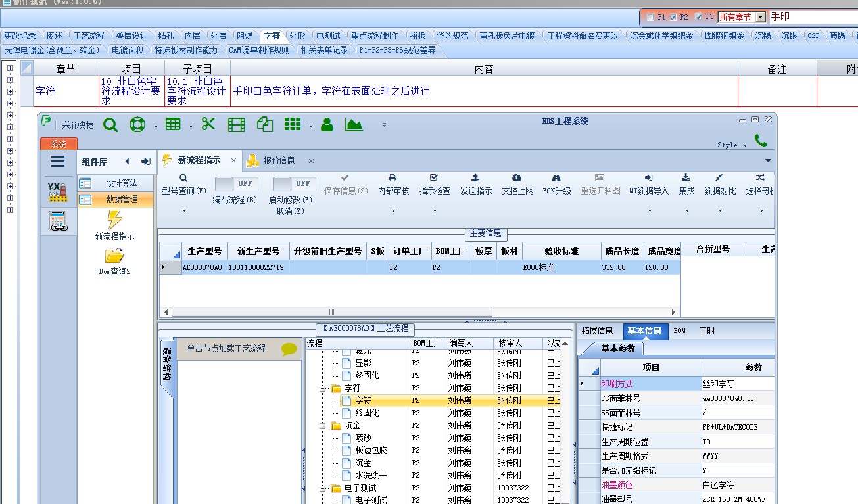The image size is (858, 504).
Task: Click the film strip icon
Action: pos(237,124)
